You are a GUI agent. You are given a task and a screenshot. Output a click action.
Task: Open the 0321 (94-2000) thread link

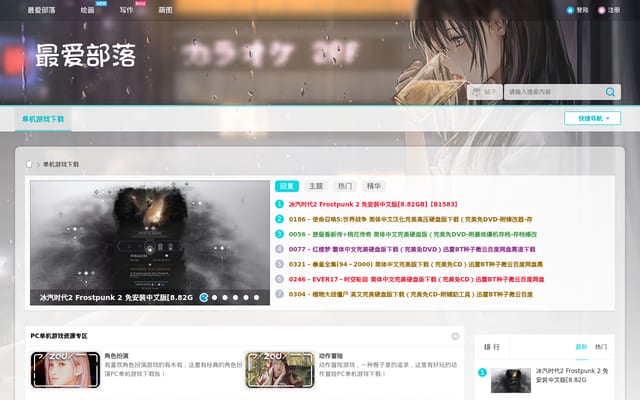[416, 264]
